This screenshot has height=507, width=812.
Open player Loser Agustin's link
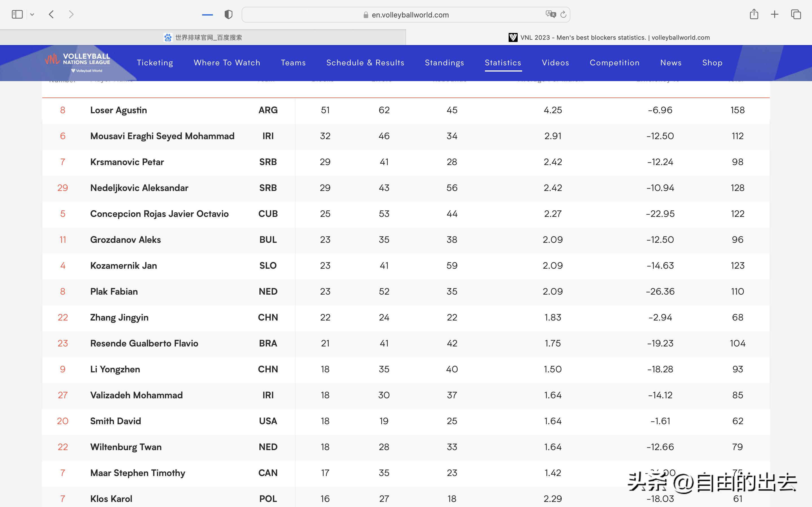pos(118,110)
